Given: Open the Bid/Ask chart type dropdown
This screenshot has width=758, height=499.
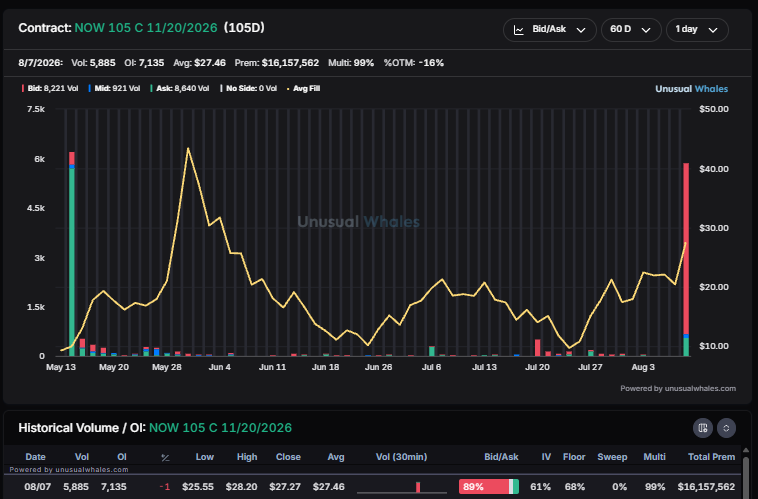Looking at the screenshot, I should pos(550,30).
